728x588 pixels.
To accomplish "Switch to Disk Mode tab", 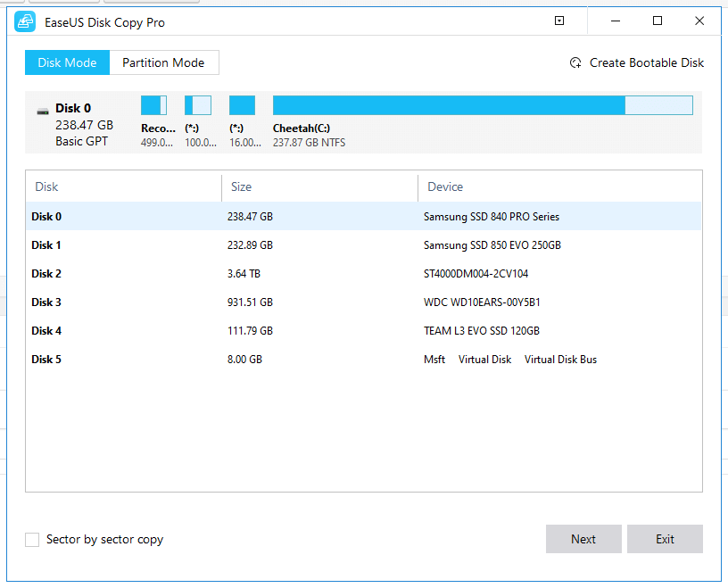I will pos(67,62).
